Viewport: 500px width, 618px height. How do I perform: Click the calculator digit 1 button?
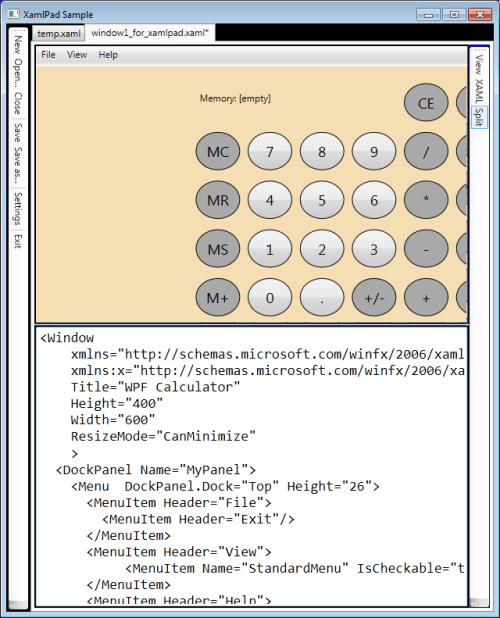click(x=270, y=249)
